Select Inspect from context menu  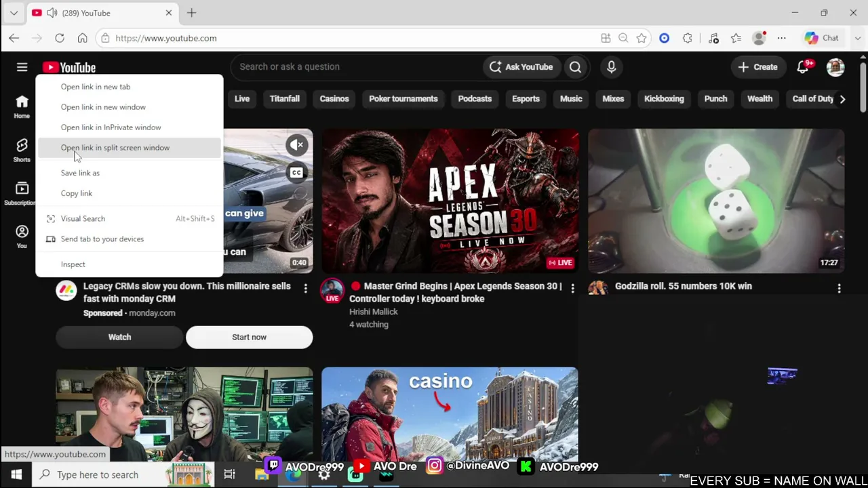tap(129, 264)
